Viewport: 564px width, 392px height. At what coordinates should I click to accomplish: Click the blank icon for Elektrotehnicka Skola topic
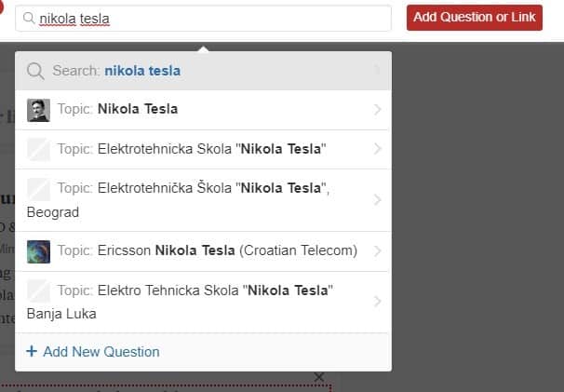(x=38, y=149)
